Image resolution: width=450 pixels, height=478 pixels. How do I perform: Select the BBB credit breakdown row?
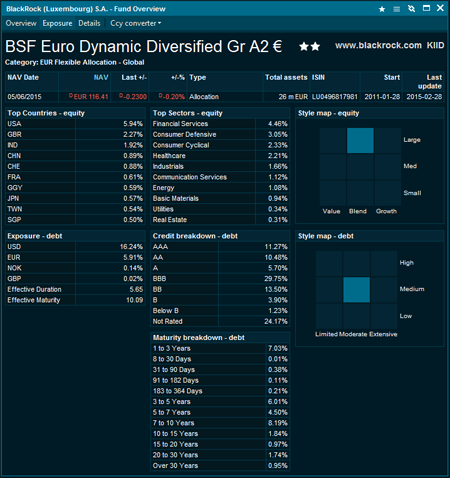point(220,279)
